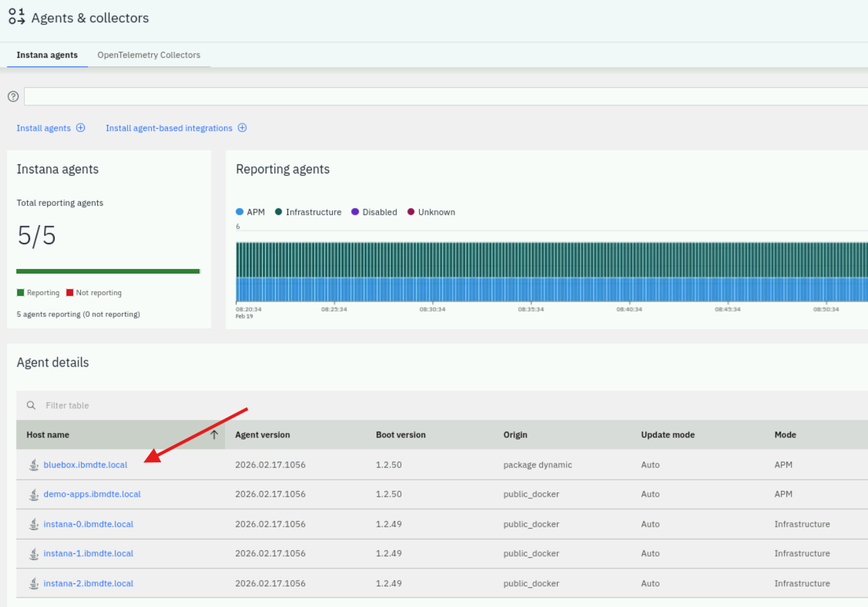Sort by Host name using the arrow
Screen dimensions: 868x607
214,435
